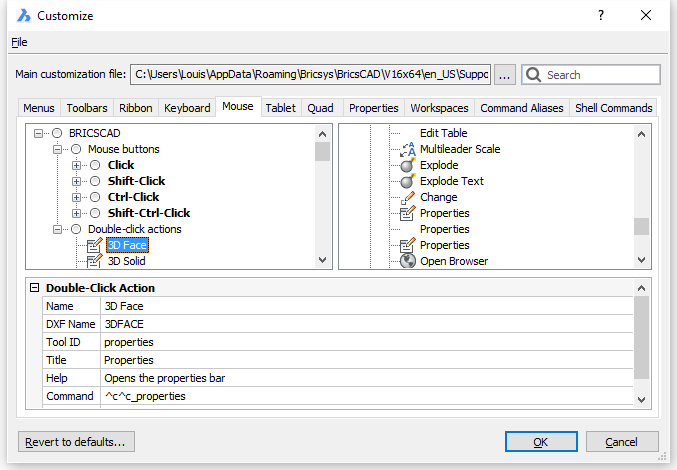Select the Shift-Ctrl-Click radio node

pyautogui.click(x=95, y=213)
